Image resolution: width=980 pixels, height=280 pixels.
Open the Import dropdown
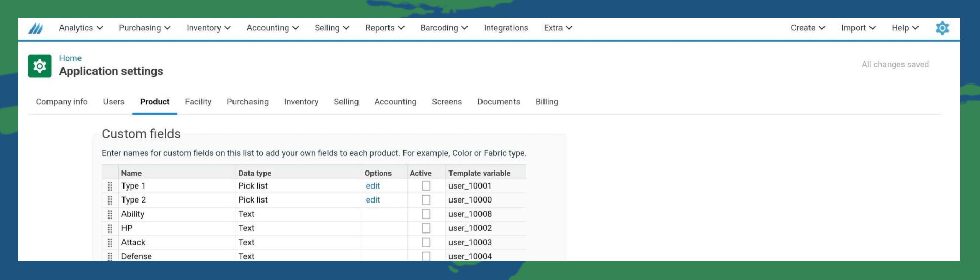coord(858,28)
